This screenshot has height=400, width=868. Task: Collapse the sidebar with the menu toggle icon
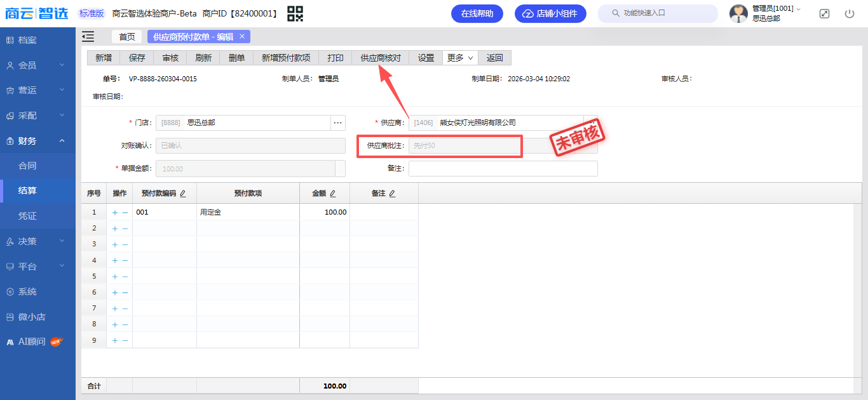[x=88, y=37]
